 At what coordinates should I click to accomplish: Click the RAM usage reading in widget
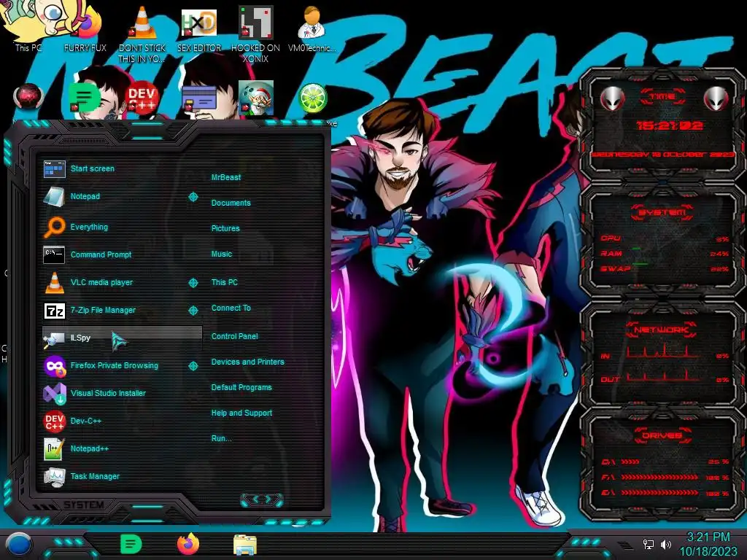tap(719, 254)
